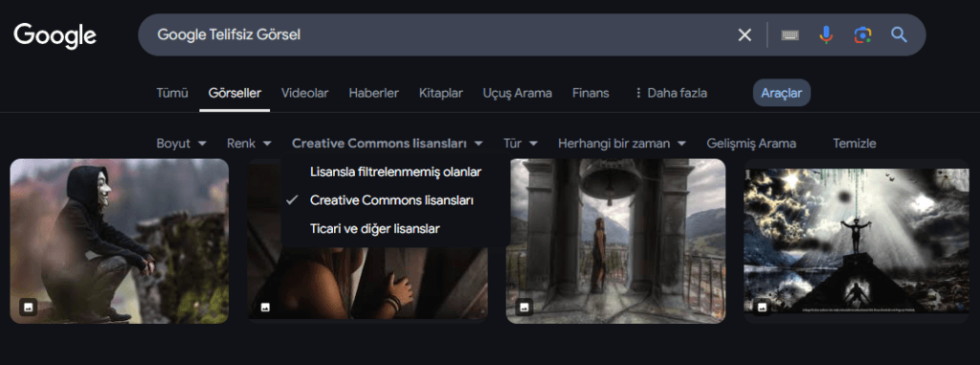Collapse the Creative Commons lisansları dropdown
Image resolution: width=980 pixels, height=365 pixels.
(x=388, y=144)
